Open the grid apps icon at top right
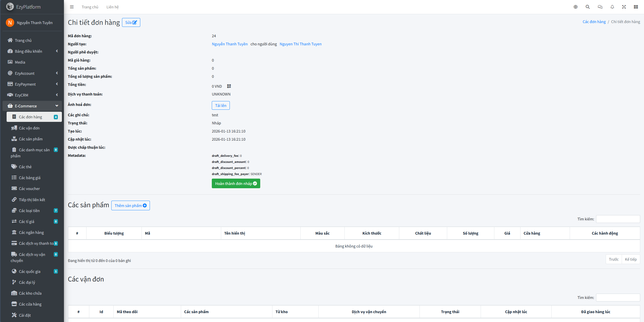Image resolution: width=644 pixels, height=322 pixels. pyautogui.click(x=636, y=7)
